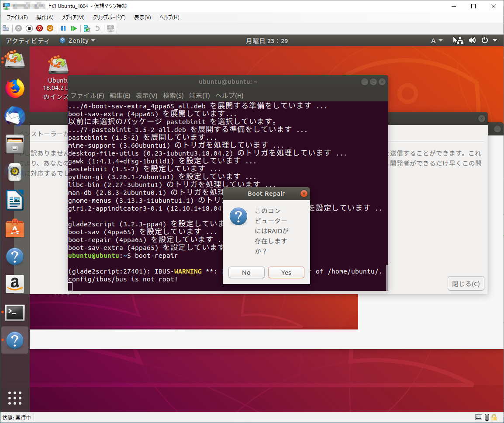Open the 表示(V) menu of VM connection
504x423 pixels.
[x=142, y=17]
